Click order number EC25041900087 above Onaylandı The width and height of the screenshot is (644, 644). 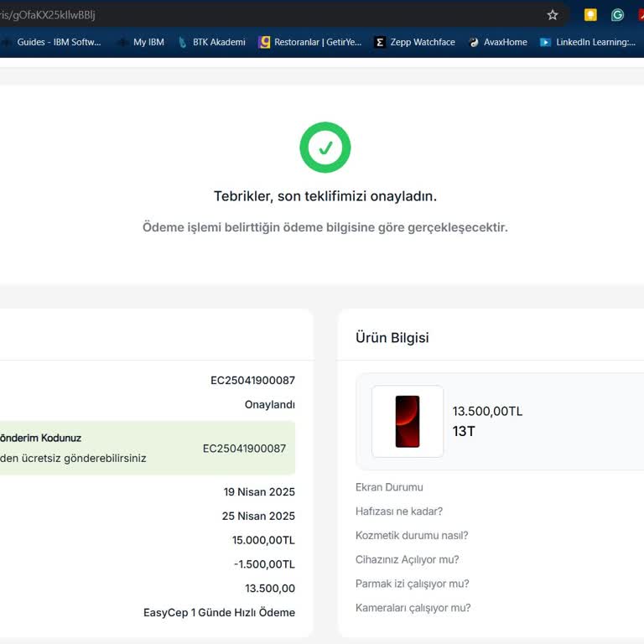coord(252,381)
